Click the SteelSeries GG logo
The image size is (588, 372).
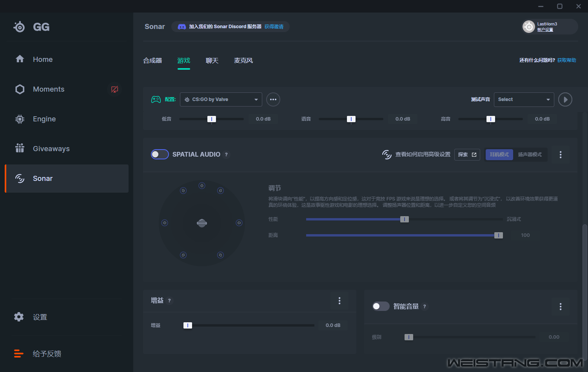(x=31, y=27)
